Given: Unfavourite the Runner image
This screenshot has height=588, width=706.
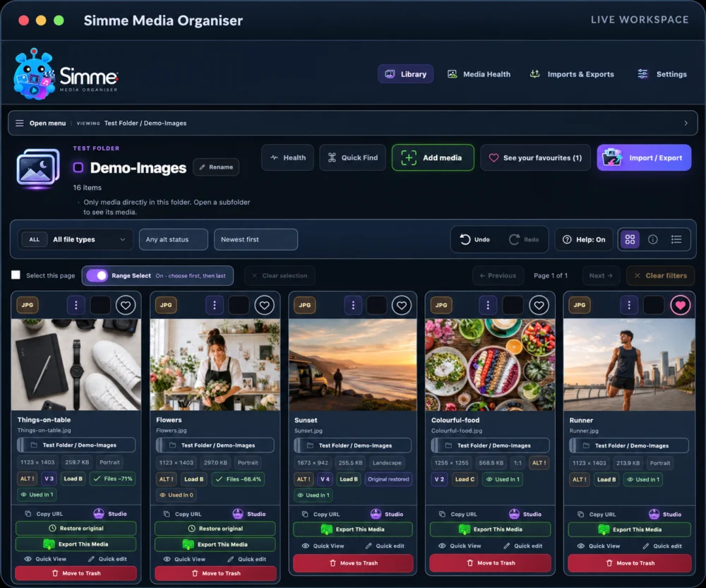Looking at the screenshot, I should [x=681, y=305].
